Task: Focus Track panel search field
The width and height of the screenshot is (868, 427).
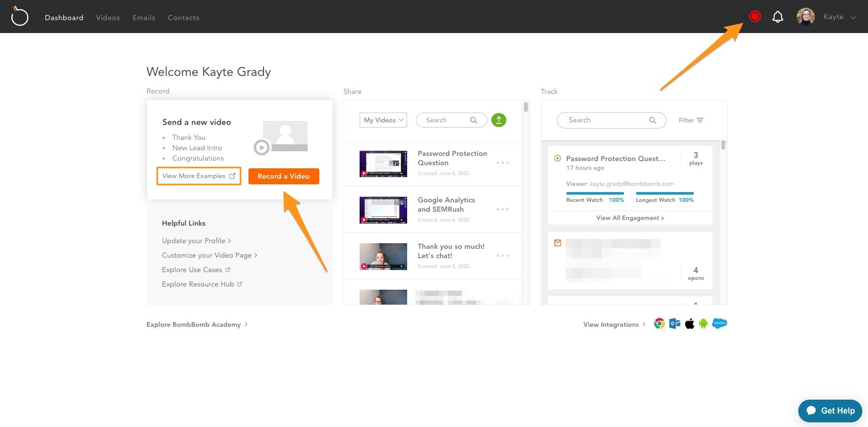Action: coord(611,120)
